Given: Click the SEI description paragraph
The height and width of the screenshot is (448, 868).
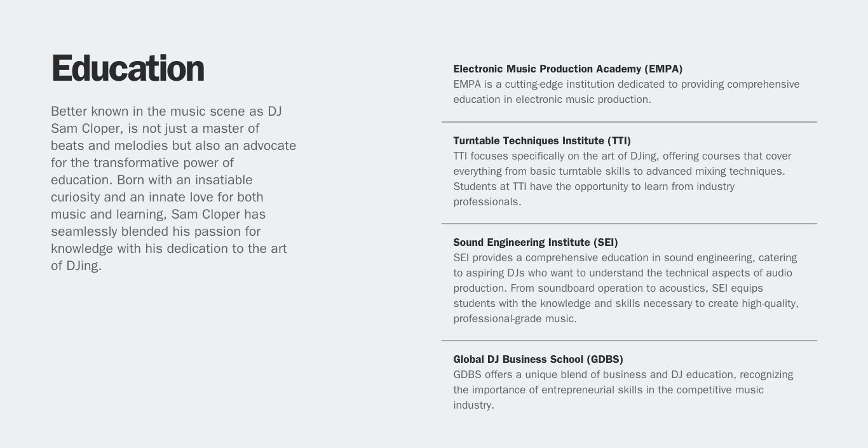Looking at the screenshot, I should (x=625, y=288).
